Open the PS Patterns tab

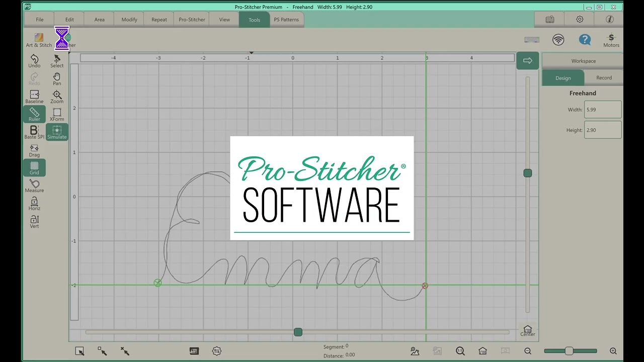286,20
